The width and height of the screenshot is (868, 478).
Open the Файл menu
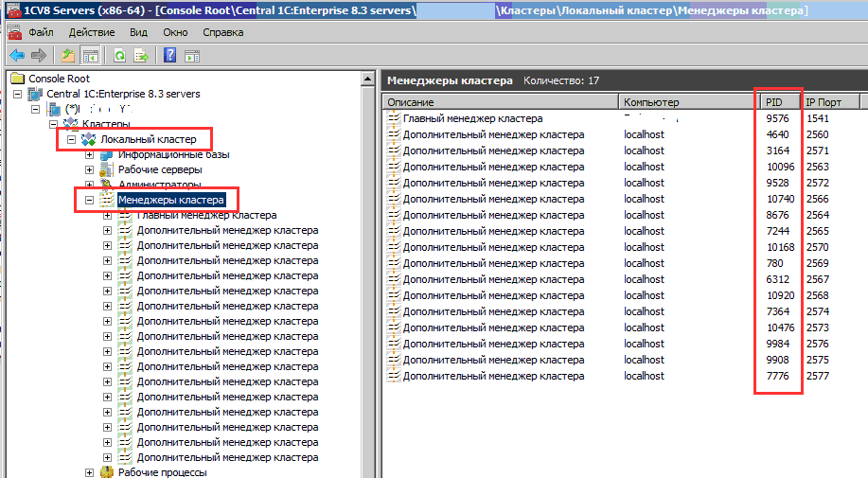pyautogui.click(x=41, y=32)
